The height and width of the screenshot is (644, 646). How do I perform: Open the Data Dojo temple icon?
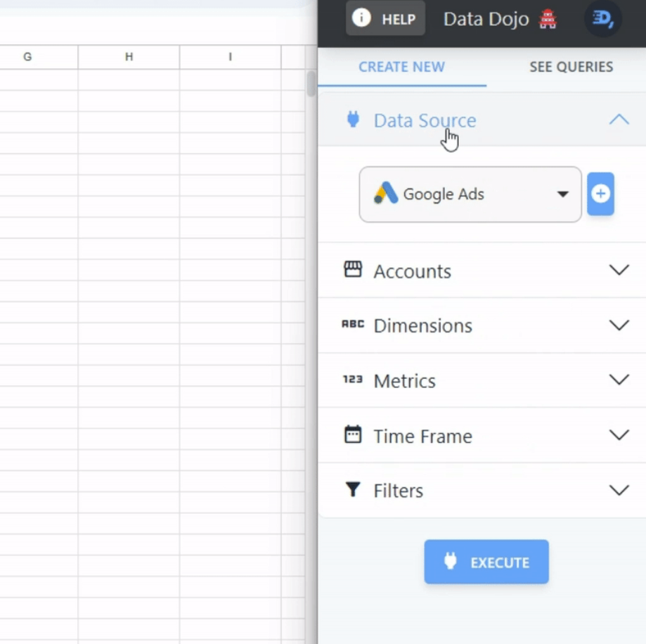pyautogui.click(x=548, y=19)
